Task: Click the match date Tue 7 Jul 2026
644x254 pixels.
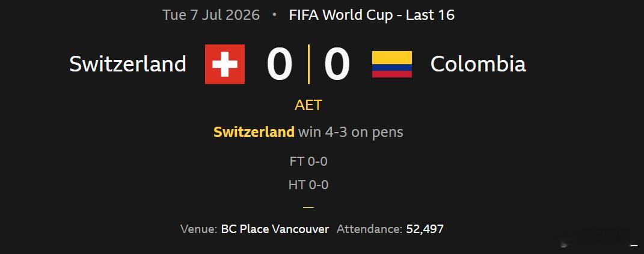Action: [211, 15]
